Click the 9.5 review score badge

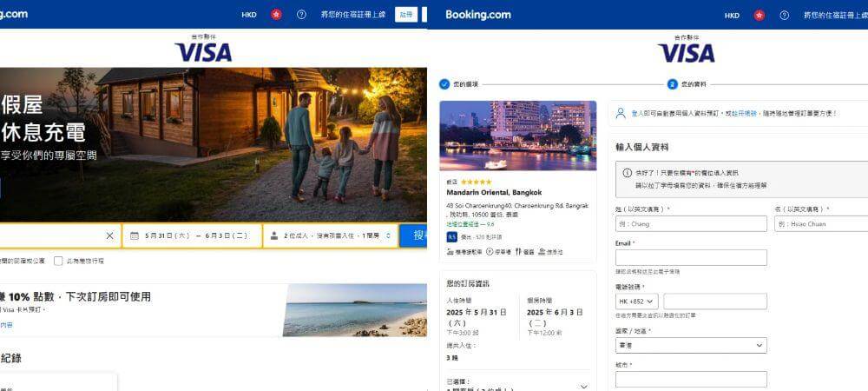451,236
